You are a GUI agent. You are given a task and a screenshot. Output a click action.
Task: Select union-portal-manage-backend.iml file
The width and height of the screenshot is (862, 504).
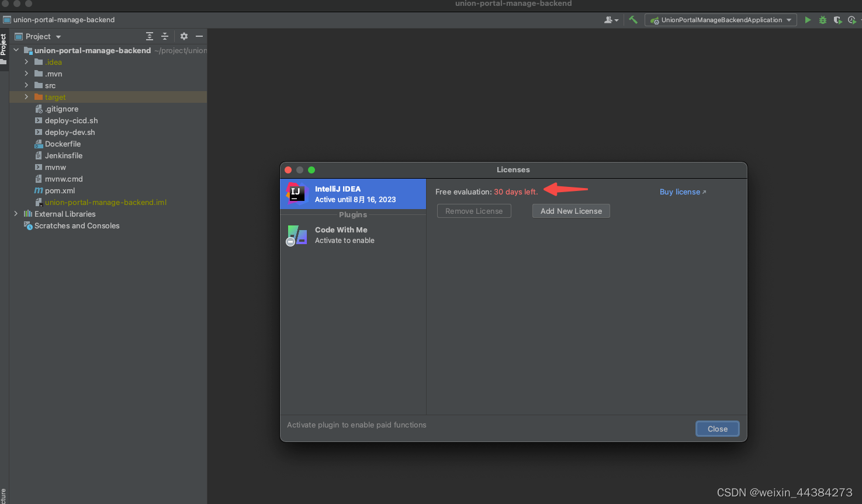(106, 202)
